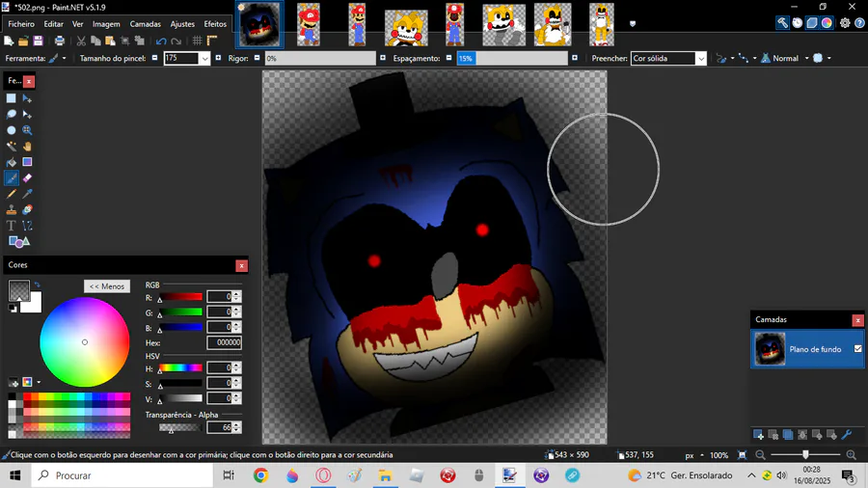Swap primary and secondary colors
Viewport: 868px width, 488px height.
tap(37, 285)
